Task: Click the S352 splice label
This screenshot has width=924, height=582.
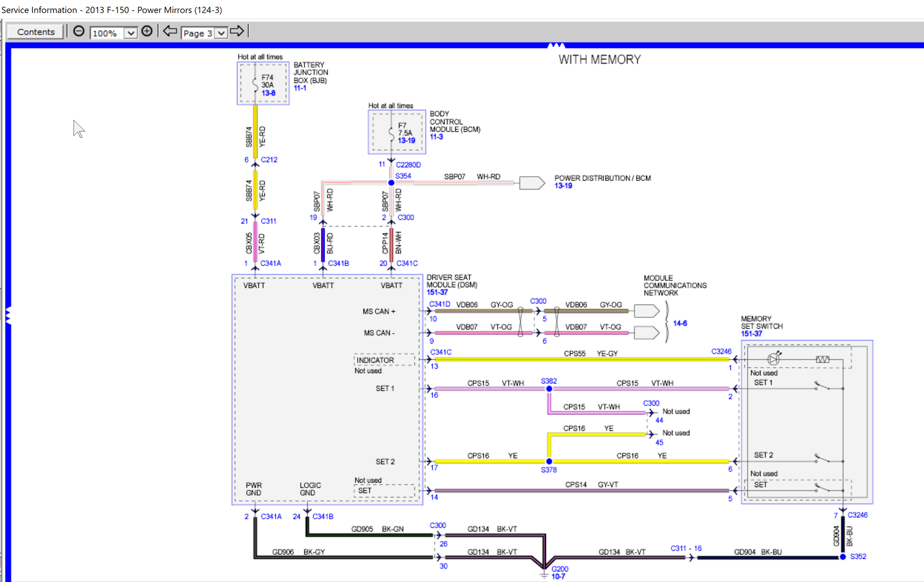Action: point(858,557)
